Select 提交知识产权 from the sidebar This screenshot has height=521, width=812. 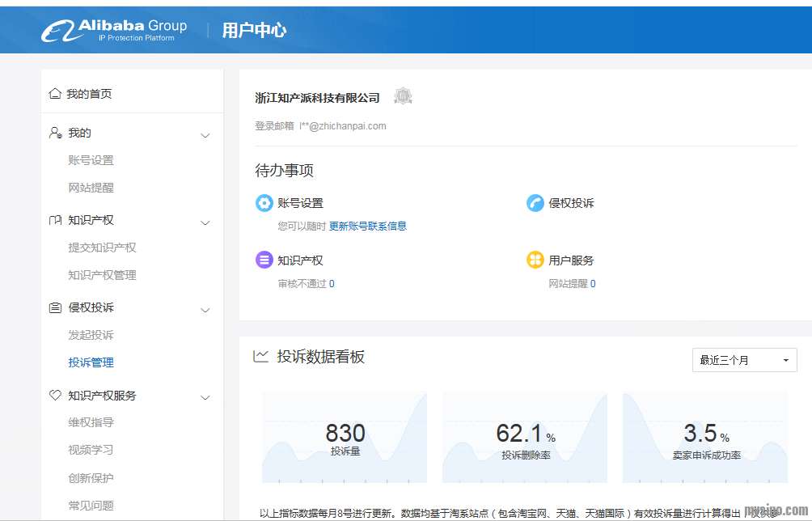tap(102, 248)
